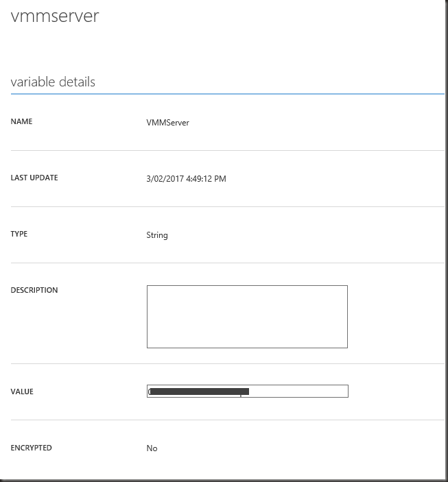Click the redacted text in Value field
The width and height of the screenshot is (448, 482).
199,391
